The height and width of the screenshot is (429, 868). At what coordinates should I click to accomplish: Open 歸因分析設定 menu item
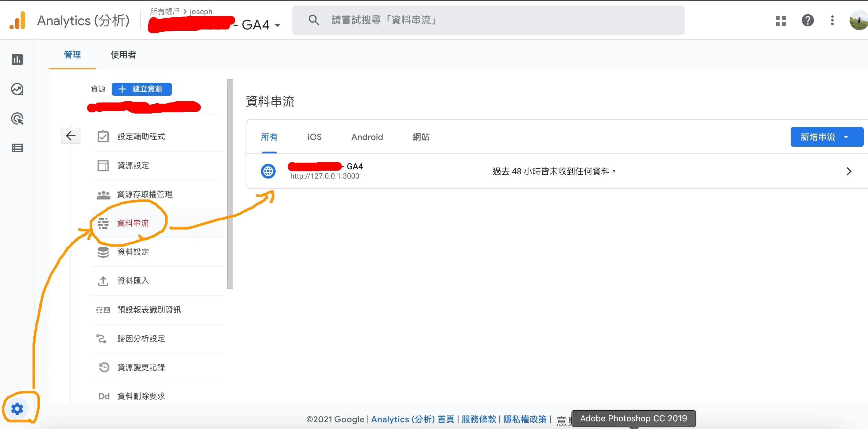[x=158, y=338]
